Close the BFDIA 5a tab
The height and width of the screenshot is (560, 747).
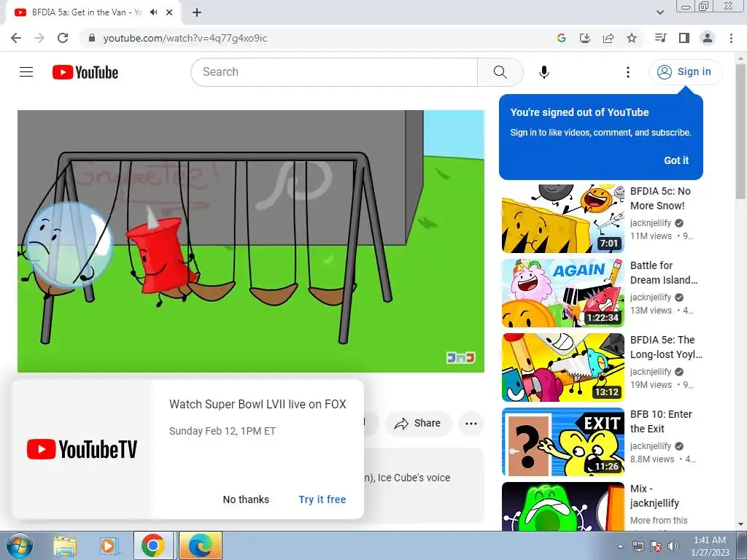[169, 12]
